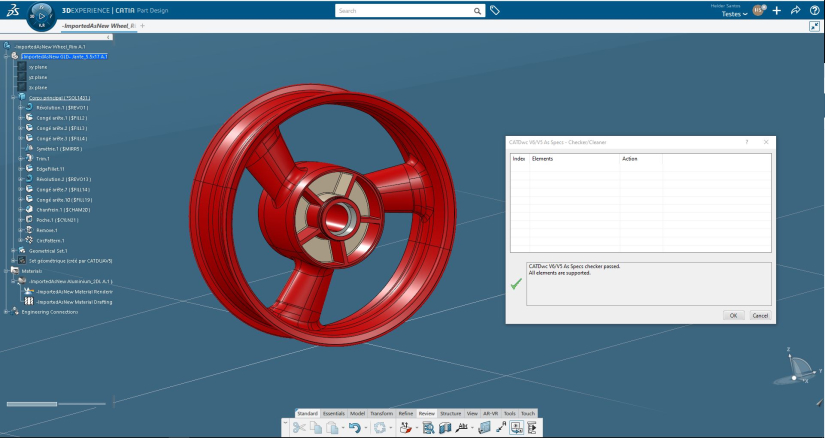825x438 pixels.
Task: Open the user profile Testes dropdown
Action: pyautogui.click(x=735, y=14)
